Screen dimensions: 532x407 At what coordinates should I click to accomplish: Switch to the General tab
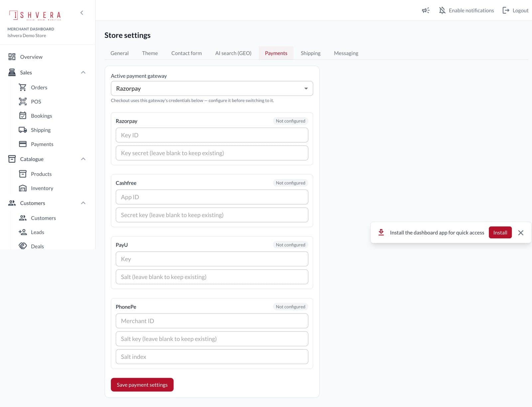pos(119,53)
